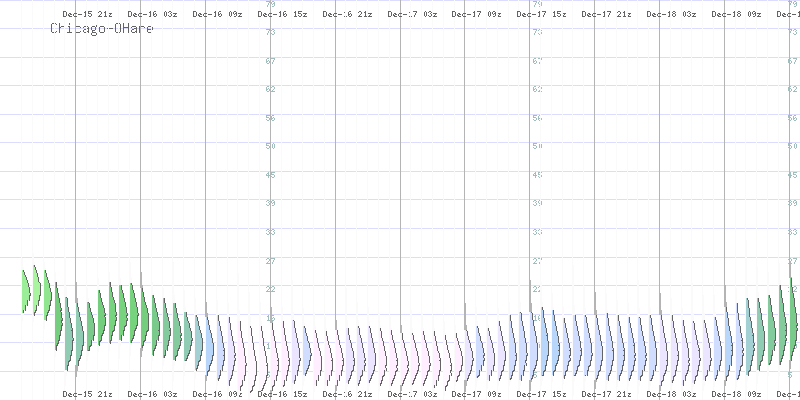
Task: Select the top Dec-17 15z time label
Action: pyautogui.click(x=541, y=15)
